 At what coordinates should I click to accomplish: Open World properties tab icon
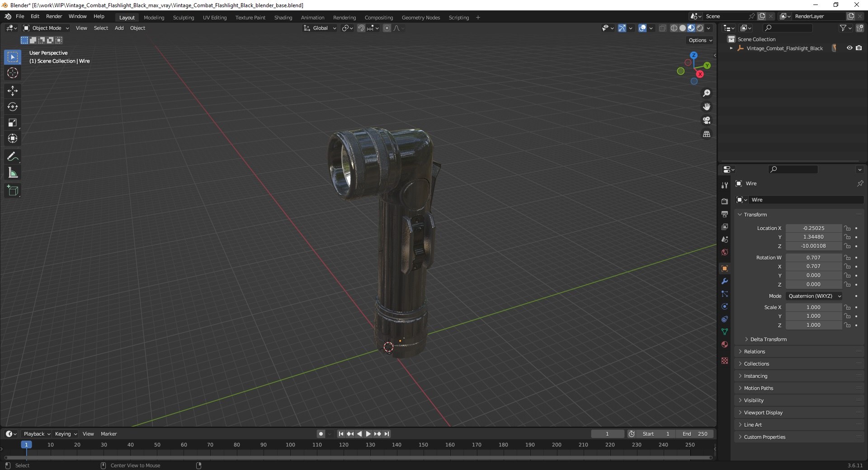[x=725, y=252]
